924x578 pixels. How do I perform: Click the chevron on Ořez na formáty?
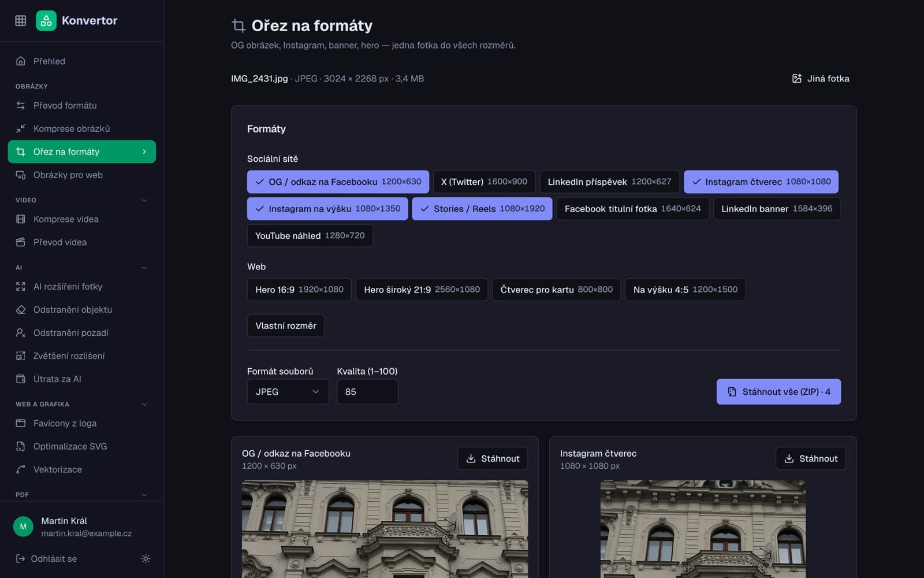tap(144, 151)
